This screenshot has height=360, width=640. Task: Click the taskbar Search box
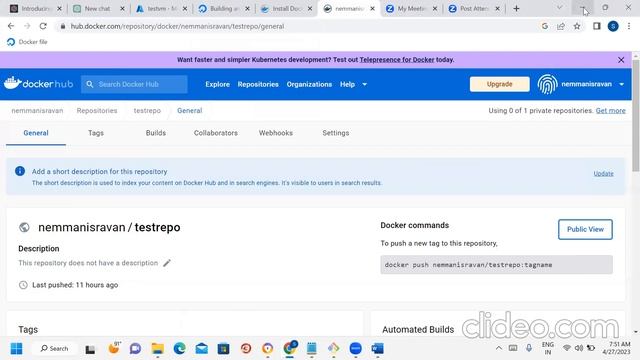click(55, 349)
